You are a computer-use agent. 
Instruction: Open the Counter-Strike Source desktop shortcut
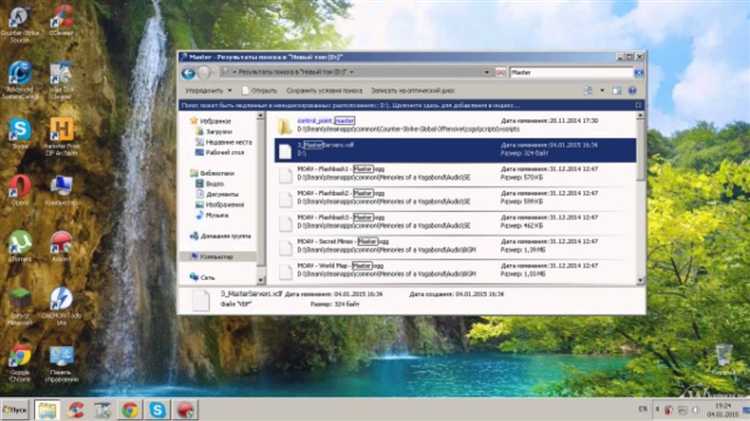point(19,17)
